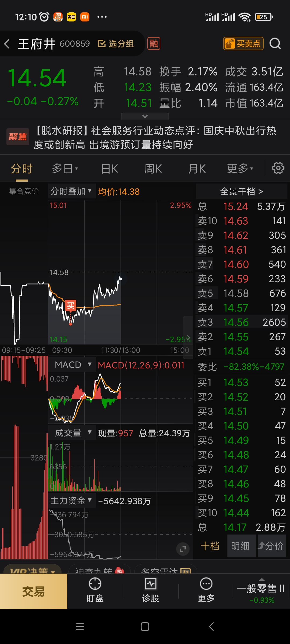This screenshot has width=290, height=644.
Task: Tap fullscreen expand icon on chart
Action: 183,549
